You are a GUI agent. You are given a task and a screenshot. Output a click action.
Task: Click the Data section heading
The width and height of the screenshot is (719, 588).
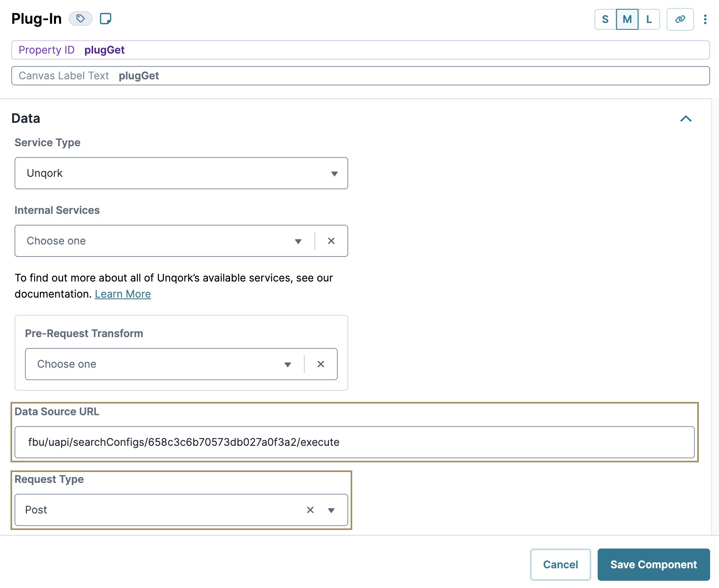tap(26, 118)
